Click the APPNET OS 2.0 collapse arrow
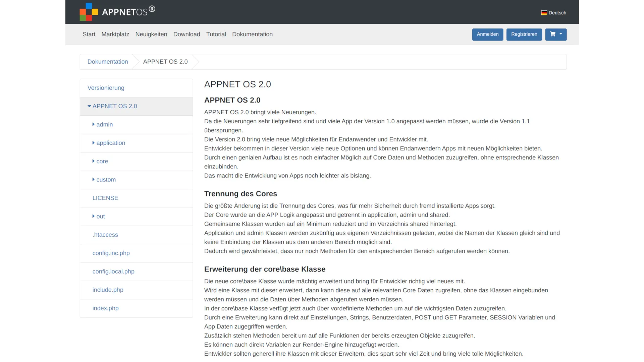Image resolution: width=644 pixels, height=362 pixels. [x=89, y=106]
